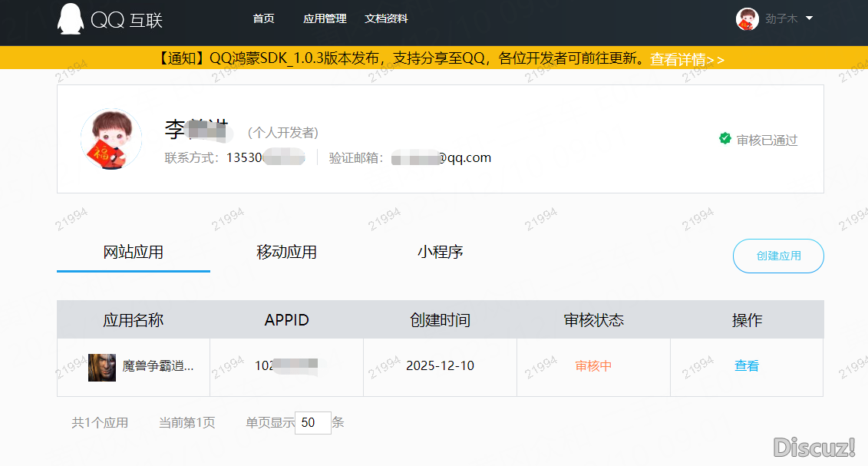Image resolution: width=868 pixels, height=466 pixels.
Task: Open the 首页 menu item
Action: pos(263,18)
